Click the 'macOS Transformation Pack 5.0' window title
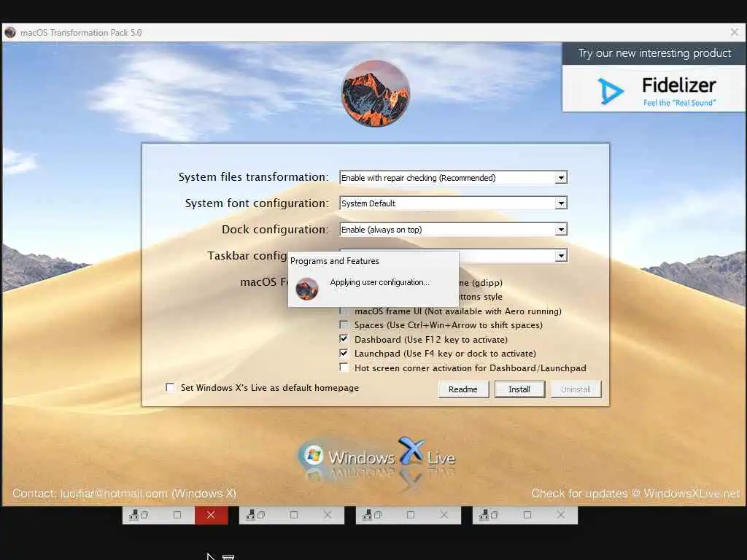 pyautogui.click(x=81, y=33)
